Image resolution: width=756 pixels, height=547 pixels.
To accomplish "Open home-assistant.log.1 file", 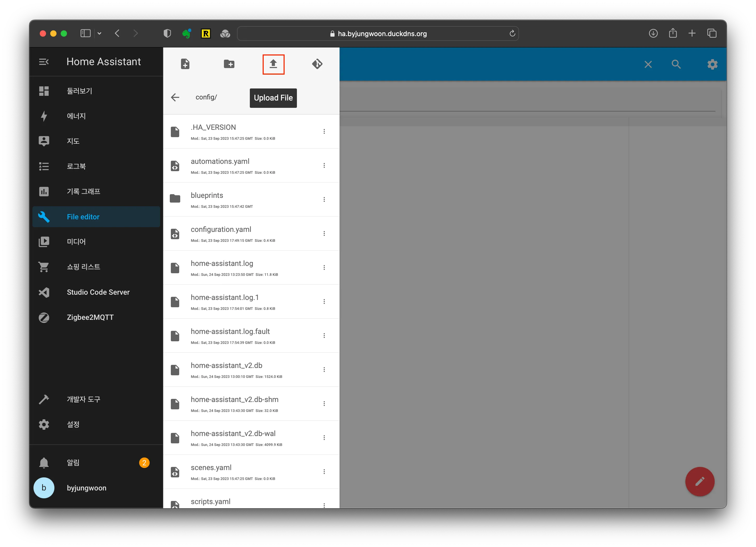I will click(x=251, y=302).
